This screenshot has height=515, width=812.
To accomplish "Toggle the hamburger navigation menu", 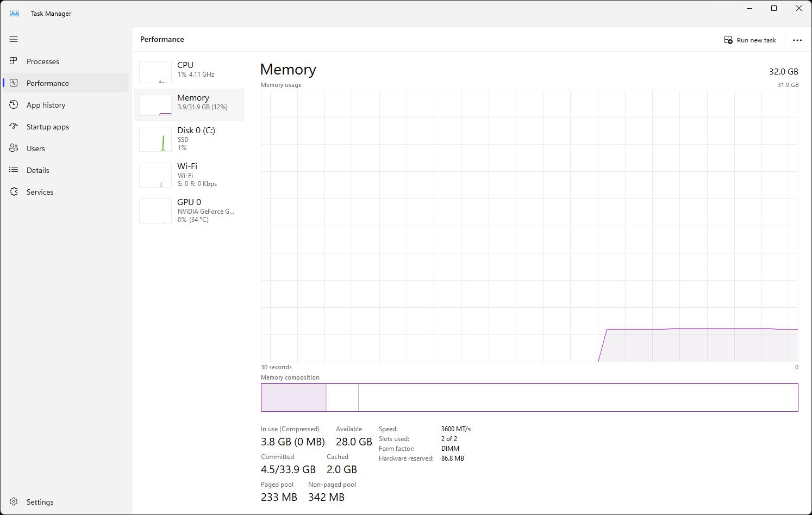I will tap(14, 39).
